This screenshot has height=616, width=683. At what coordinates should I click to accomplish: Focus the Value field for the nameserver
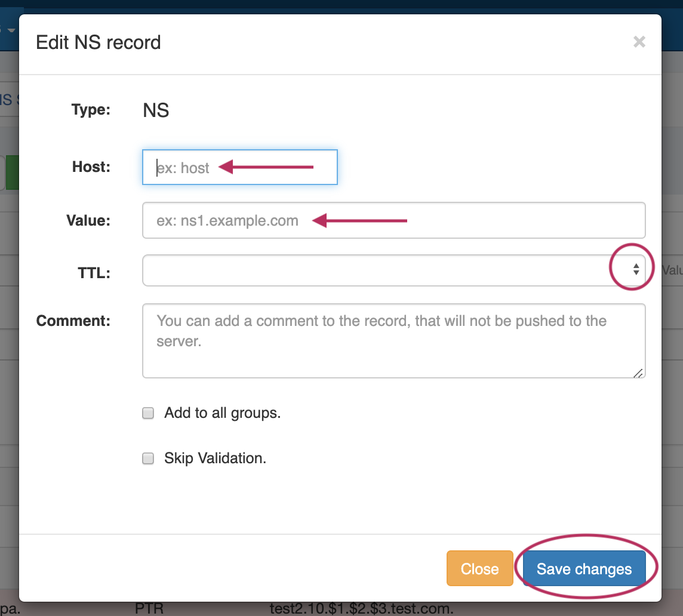pos(393,220)
